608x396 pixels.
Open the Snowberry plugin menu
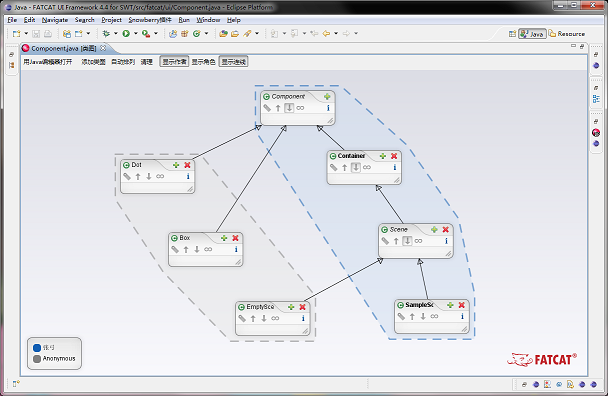tap(150, 20)
